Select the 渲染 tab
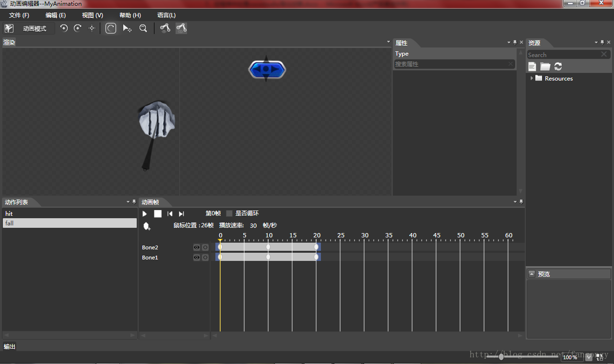The image size is (614, 364). click(10, 42)
